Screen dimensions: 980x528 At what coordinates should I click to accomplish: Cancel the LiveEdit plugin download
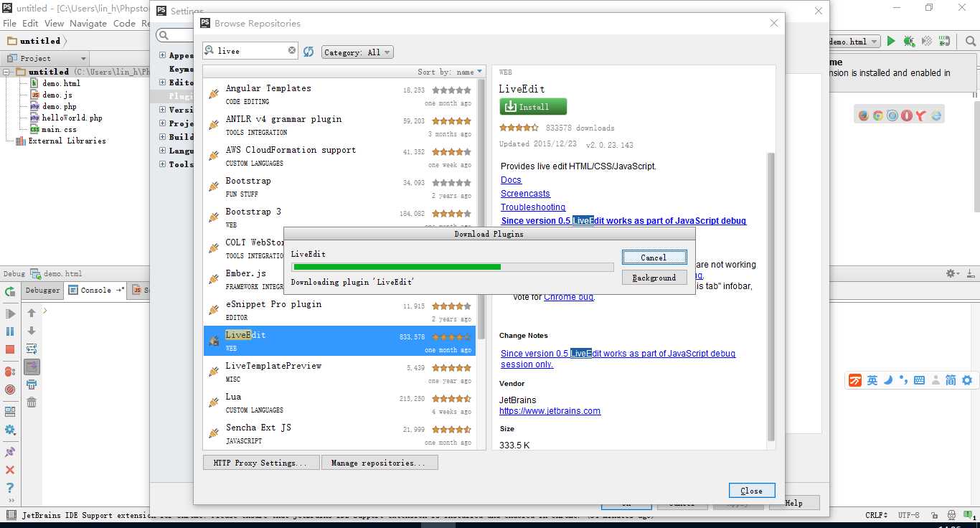(x=654, y=258)
